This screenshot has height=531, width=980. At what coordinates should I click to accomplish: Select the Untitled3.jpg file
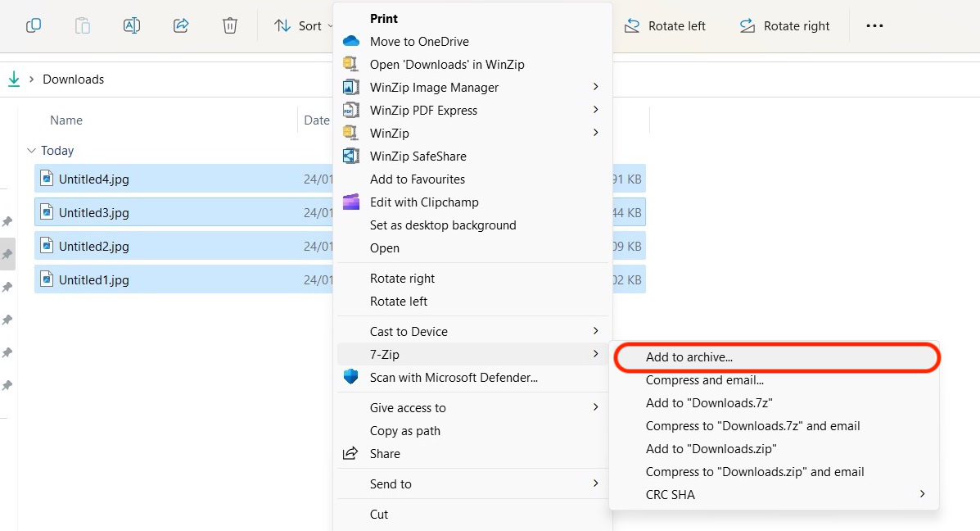[94, 213]
